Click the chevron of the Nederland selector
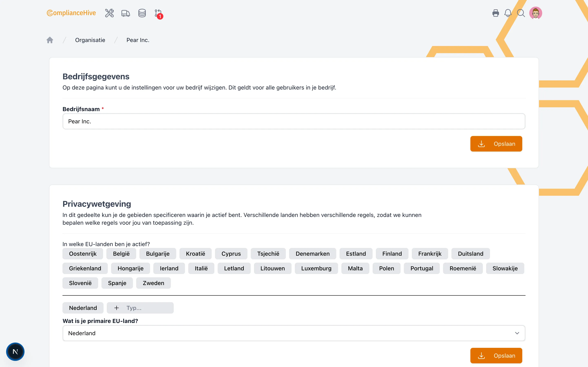Screen dimensions: 588x367 coord(517,333)
